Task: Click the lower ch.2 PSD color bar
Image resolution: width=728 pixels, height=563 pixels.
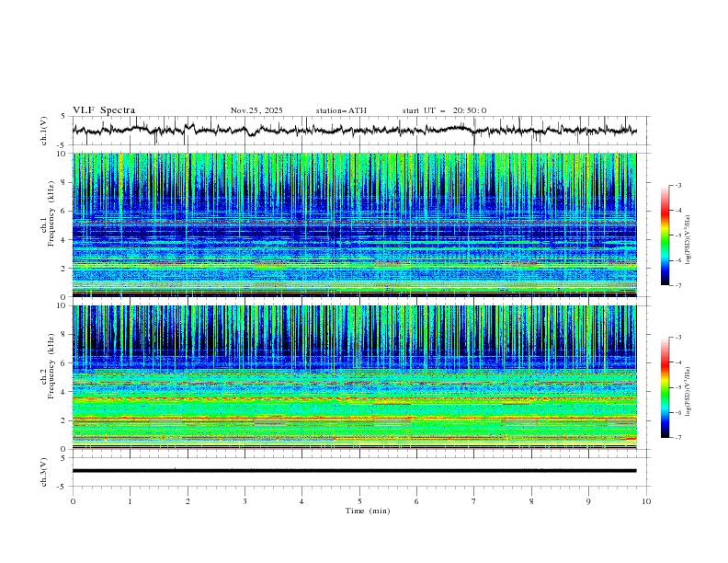Action: point(665,387)
